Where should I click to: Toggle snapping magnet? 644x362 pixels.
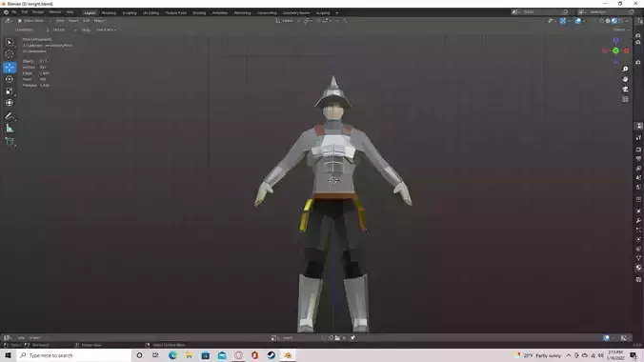[x=319, y=21]
